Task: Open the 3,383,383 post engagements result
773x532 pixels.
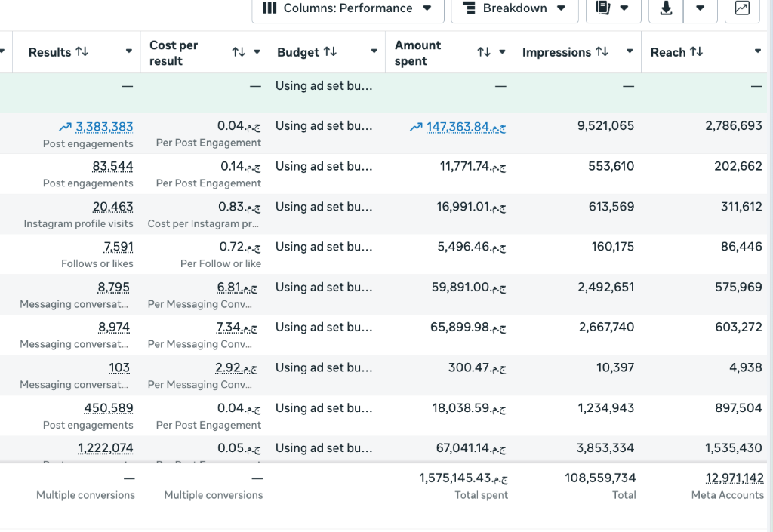Action: 104,127
